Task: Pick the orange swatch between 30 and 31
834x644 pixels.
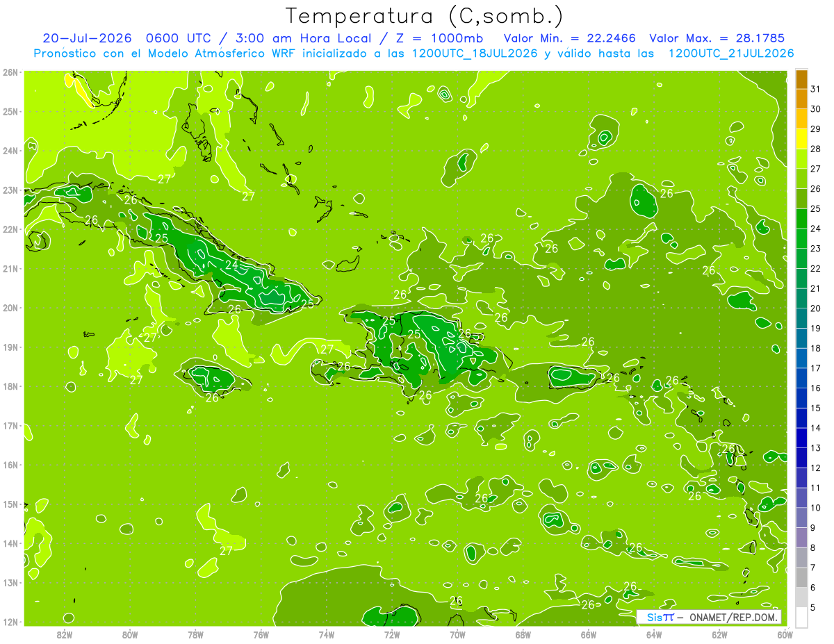Action: [802, 99]
